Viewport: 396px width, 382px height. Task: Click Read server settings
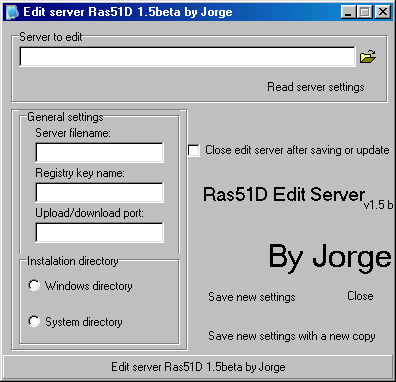tap(316, 87)
